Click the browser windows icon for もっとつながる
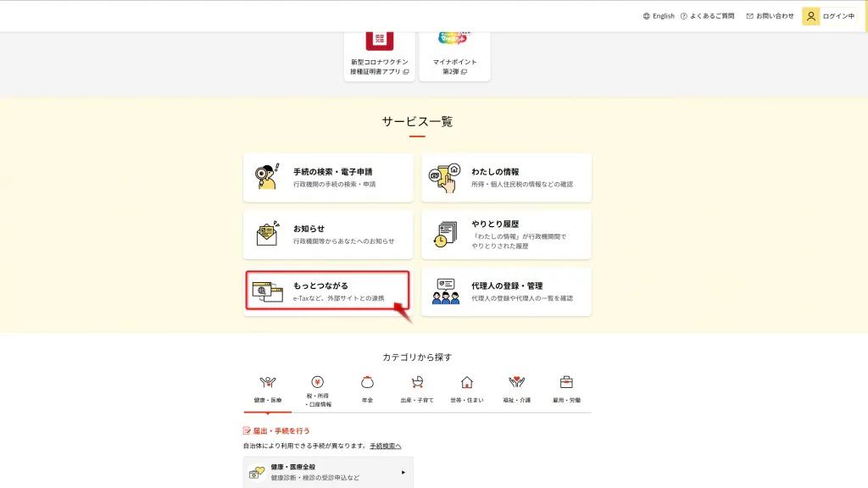Image resolution: width=868 pixels, height=488 pixels. click(x=267, y=291)
